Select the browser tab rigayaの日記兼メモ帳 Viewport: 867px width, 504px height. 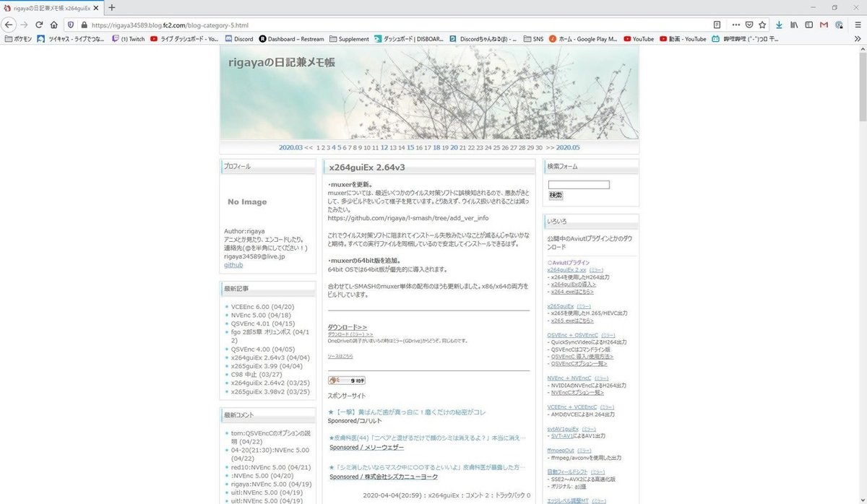52,7
